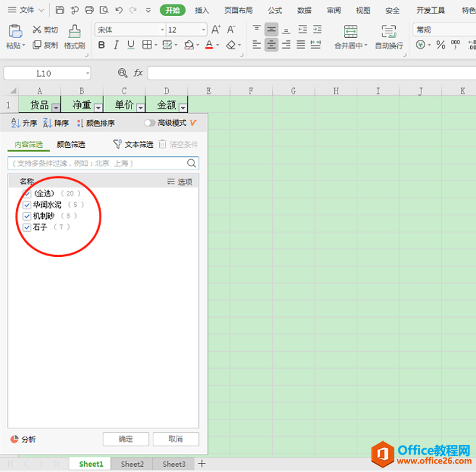
Task: Click the search icon in filter box
Action: 192,163
